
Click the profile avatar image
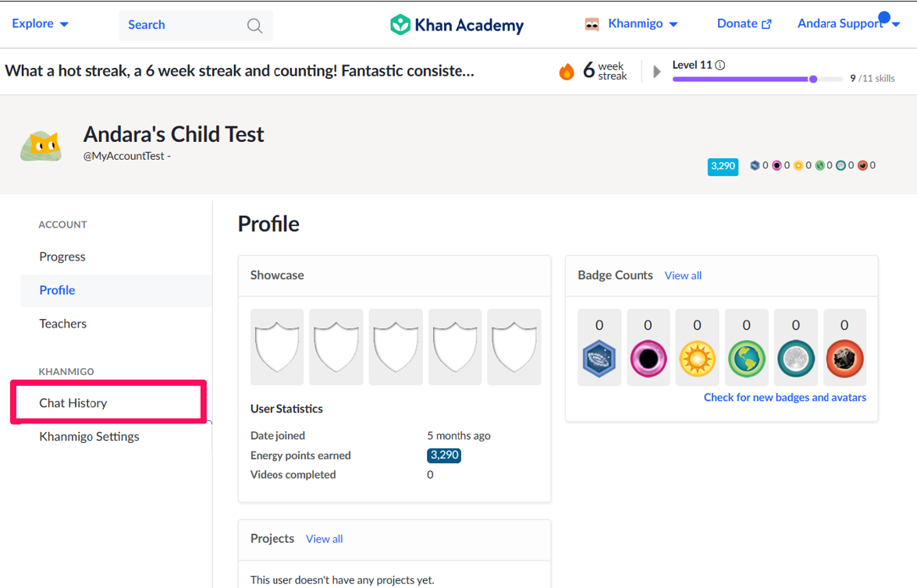coord(41,146)
